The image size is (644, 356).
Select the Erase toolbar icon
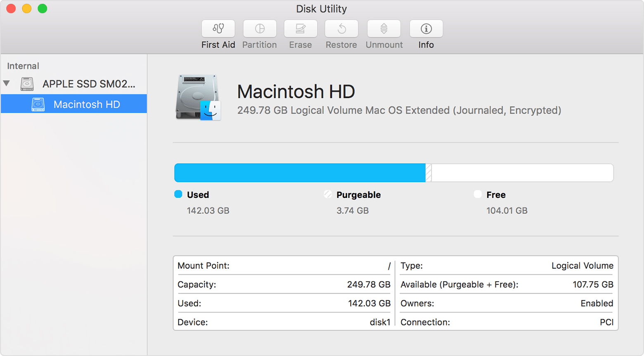click(x=301, y=29)
